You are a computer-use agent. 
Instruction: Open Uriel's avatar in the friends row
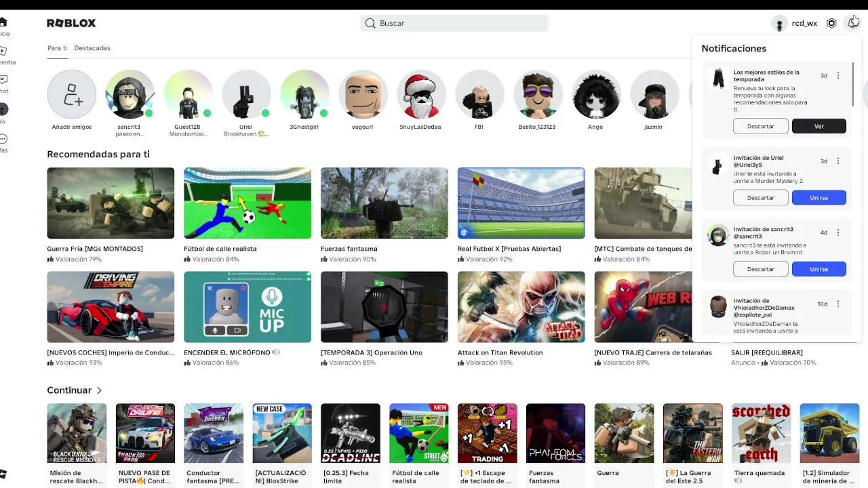click(245, 94)
